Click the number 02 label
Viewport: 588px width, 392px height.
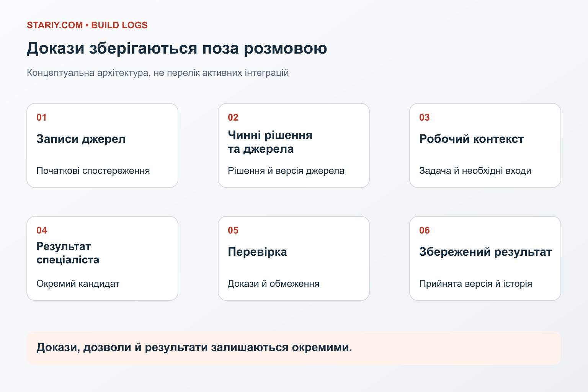(x=233, y=118)
